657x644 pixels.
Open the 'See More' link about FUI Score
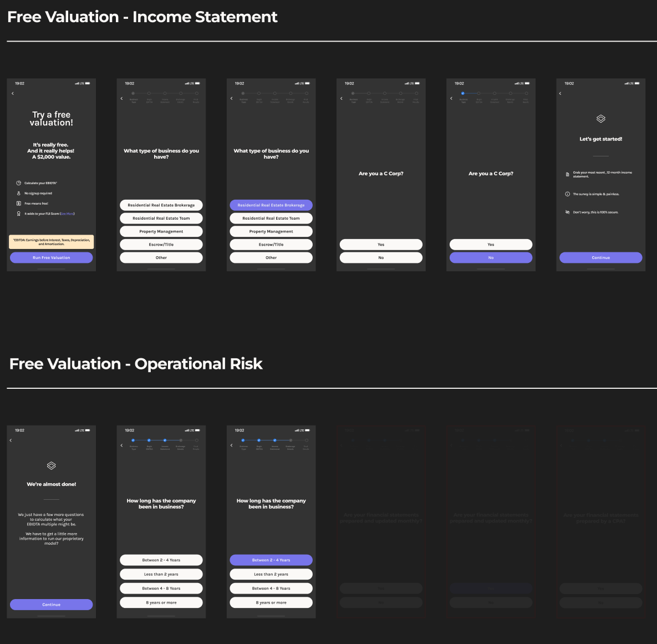(67, 214)
